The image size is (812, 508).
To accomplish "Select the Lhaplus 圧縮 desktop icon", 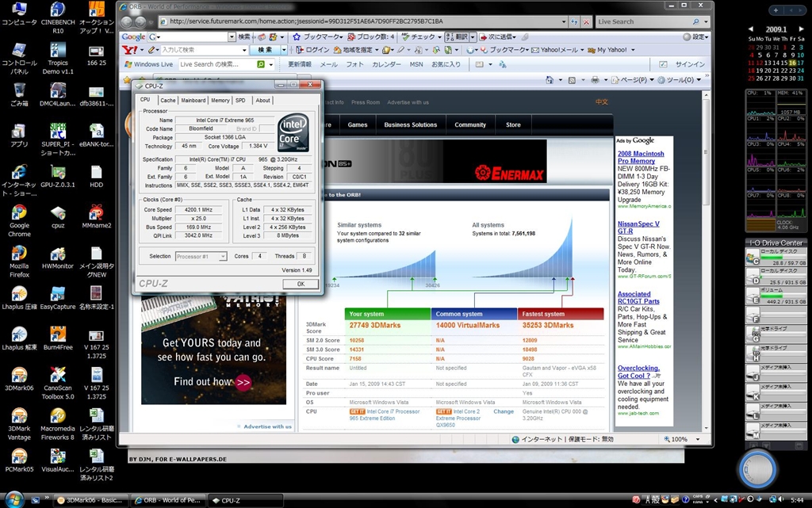I will point(19,298).
